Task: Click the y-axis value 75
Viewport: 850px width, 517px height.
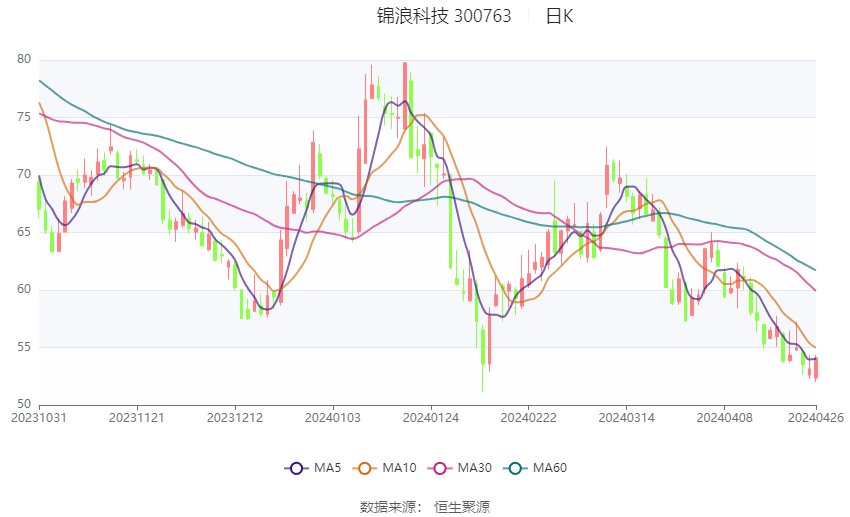Action: coord(24,117)
